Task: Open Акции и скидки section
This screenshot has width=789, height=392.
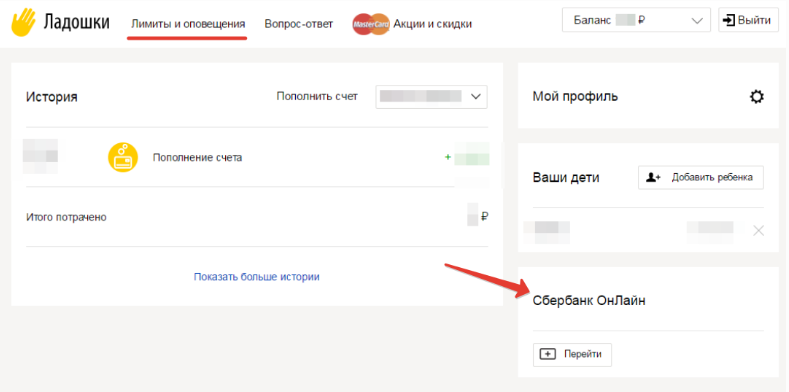Action: (433, 24)
